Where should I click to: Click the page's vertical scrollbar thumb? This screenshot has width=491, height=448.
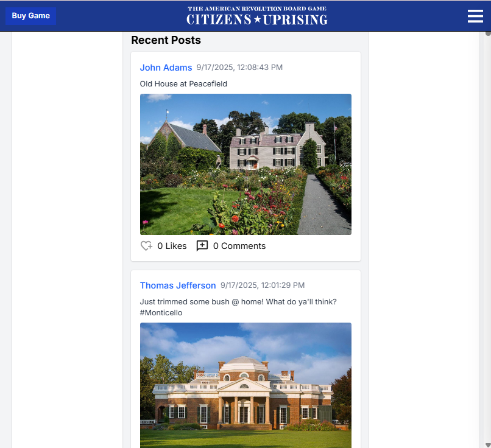(x=488, y=33)
